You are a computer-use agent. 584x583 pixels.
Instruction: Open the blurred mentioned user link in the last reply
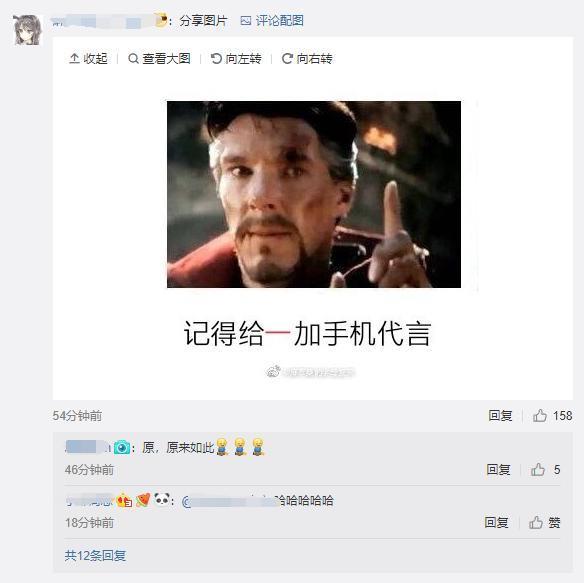click(x=229, y=501)
